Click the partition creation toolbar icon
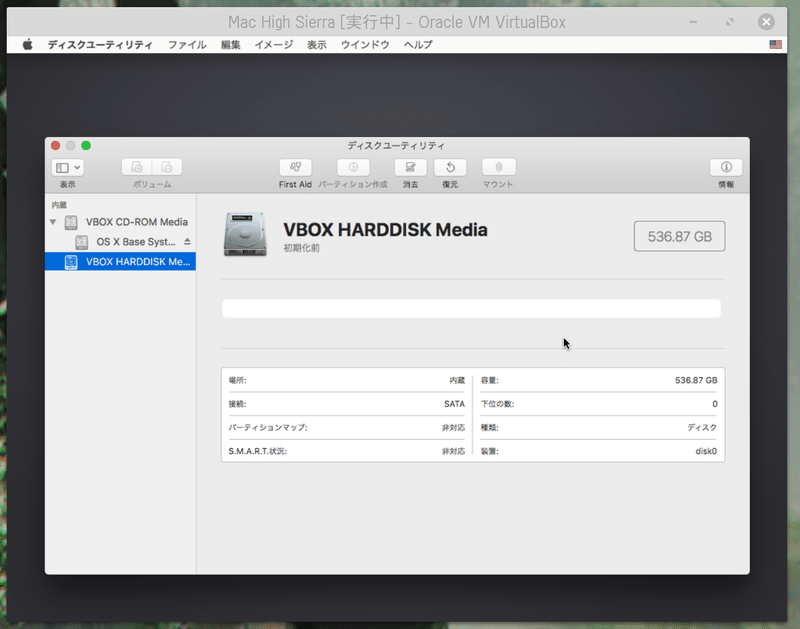Screen dimensions: 800x629 (x=353, y=167)
